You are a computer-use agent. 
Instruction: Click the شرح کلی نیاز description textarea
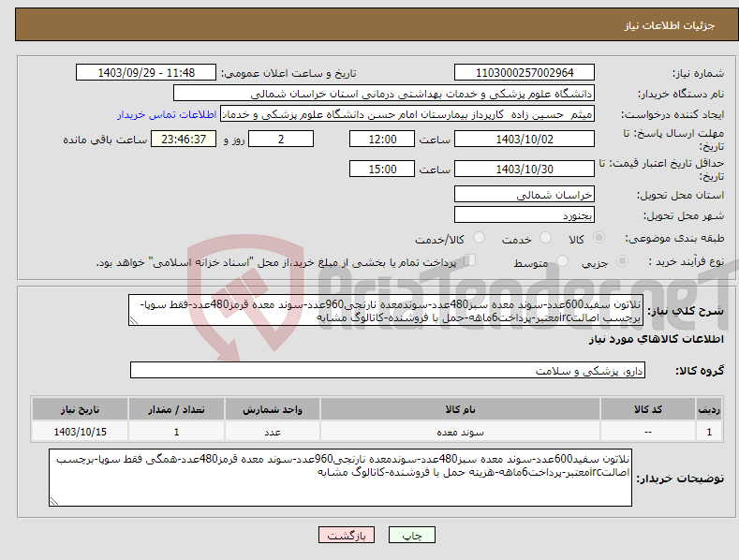(386, 310)
